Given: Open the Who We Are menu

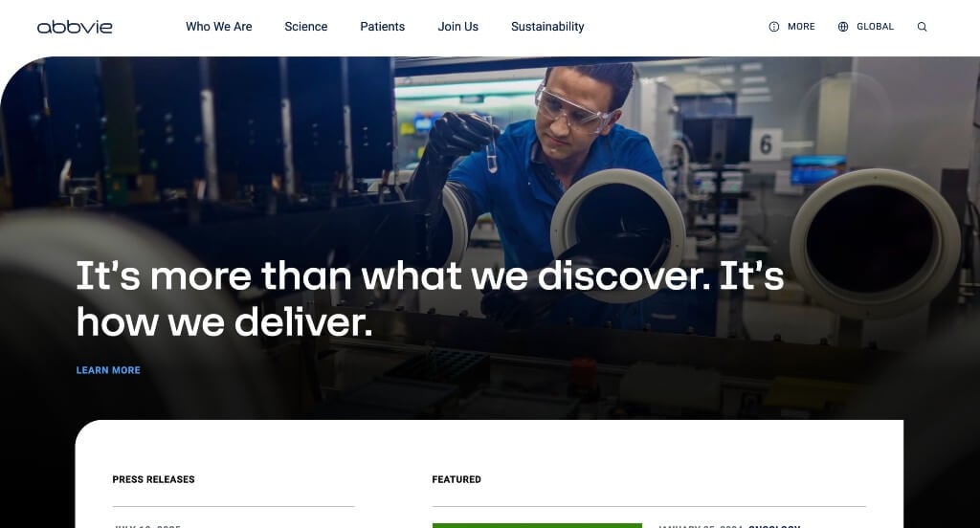Looking at the screenshot, I should tap(219, 27).
